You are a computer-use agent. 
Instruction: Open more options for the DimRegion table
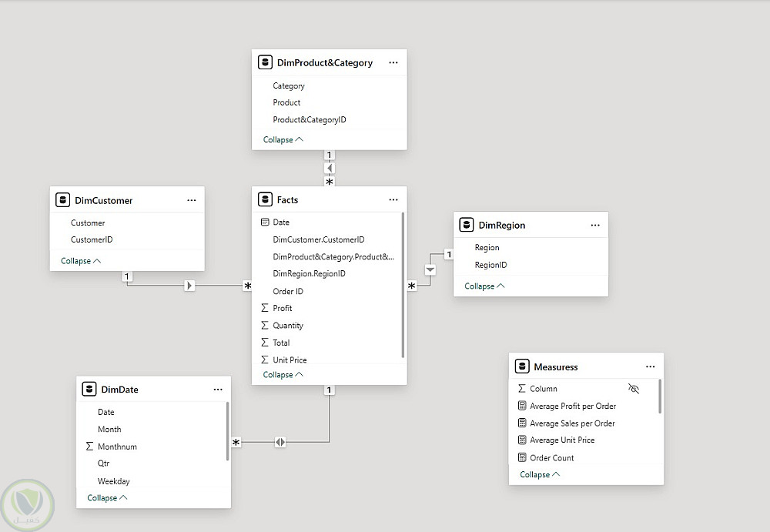pos(595,225)
